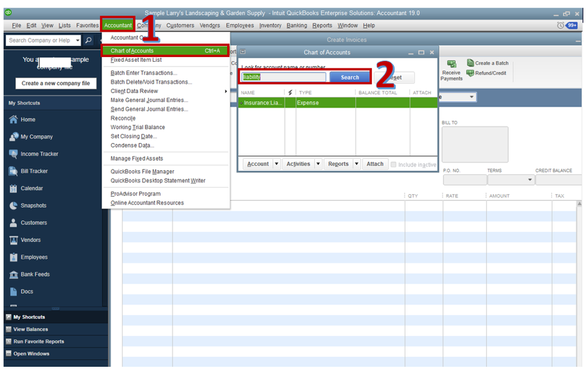Click the Open Windows panel icon

pyautogui.click(x=9, y=354)
